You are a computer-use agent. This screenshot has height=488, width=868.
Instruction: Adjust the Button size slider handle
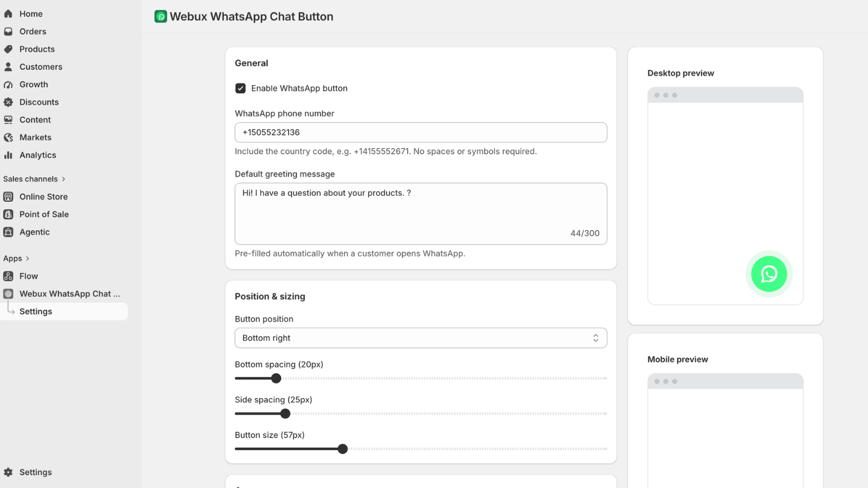pyautogui.click(x=342, y=449)
